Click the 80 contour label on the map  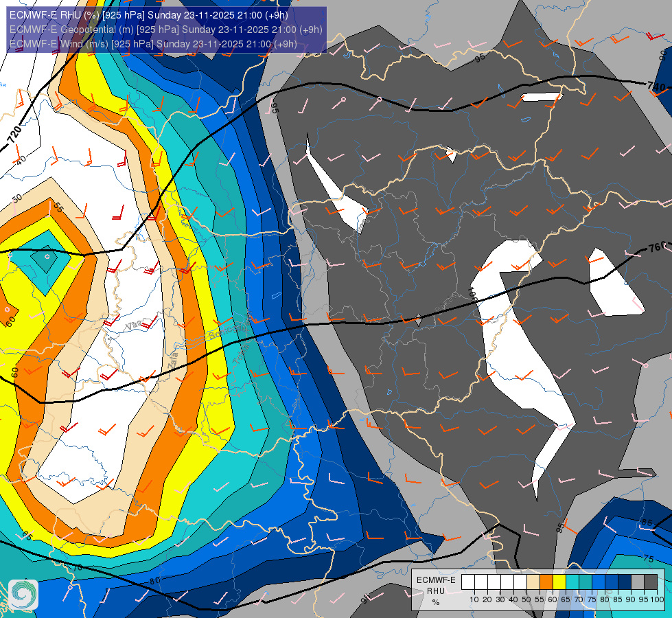pos(154,581)
